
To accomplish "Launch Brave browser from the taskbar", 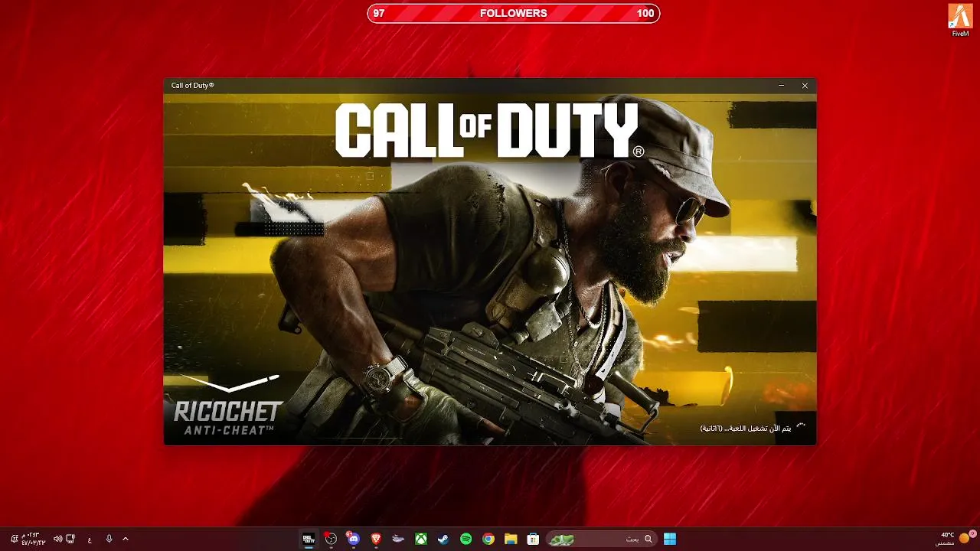I will coord(376,539).
